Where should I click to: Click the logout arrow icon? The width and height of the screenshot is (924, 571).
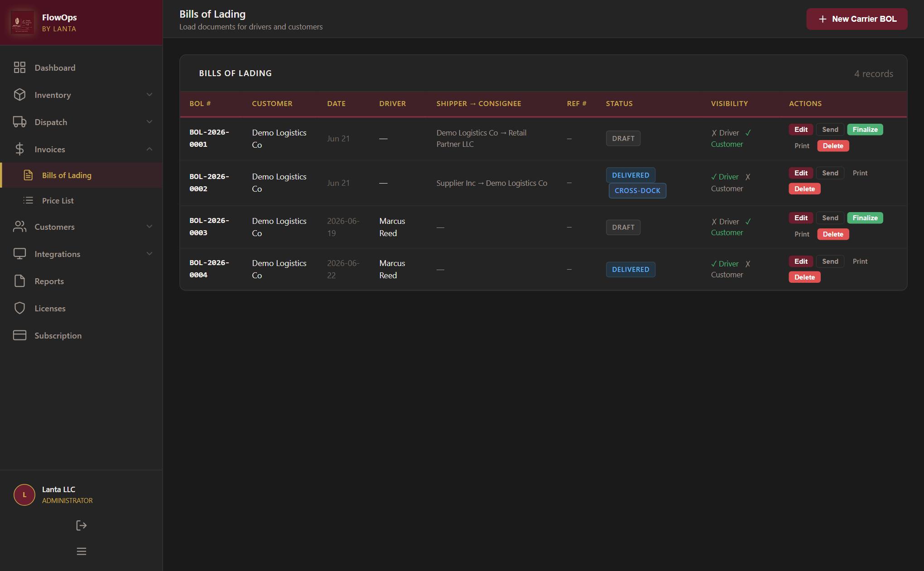(x=81, y=525)
